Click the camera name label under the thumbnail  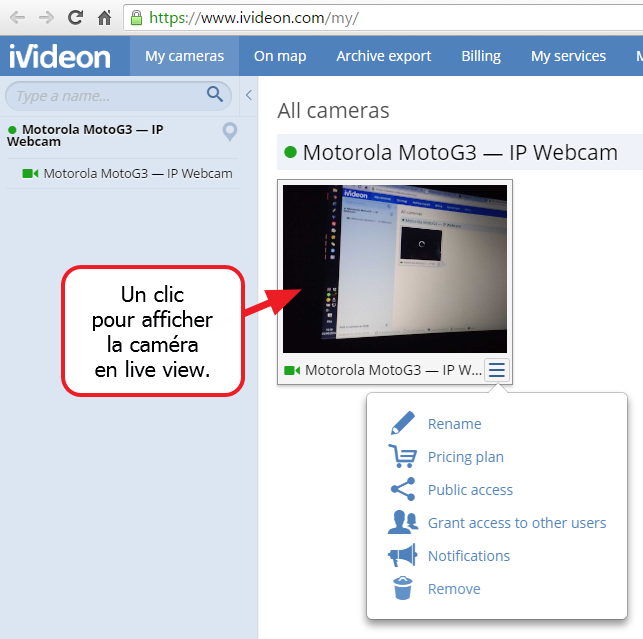click(393, 370)
